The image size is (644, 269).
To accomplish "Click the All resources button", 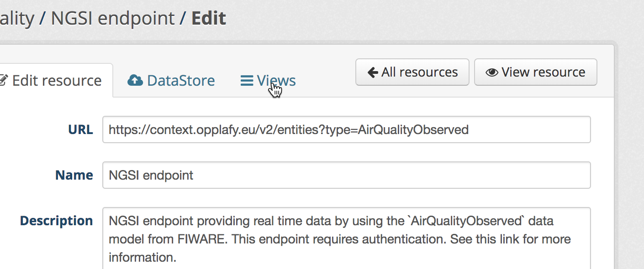I will pyautogui.click(x=412, y=72).
